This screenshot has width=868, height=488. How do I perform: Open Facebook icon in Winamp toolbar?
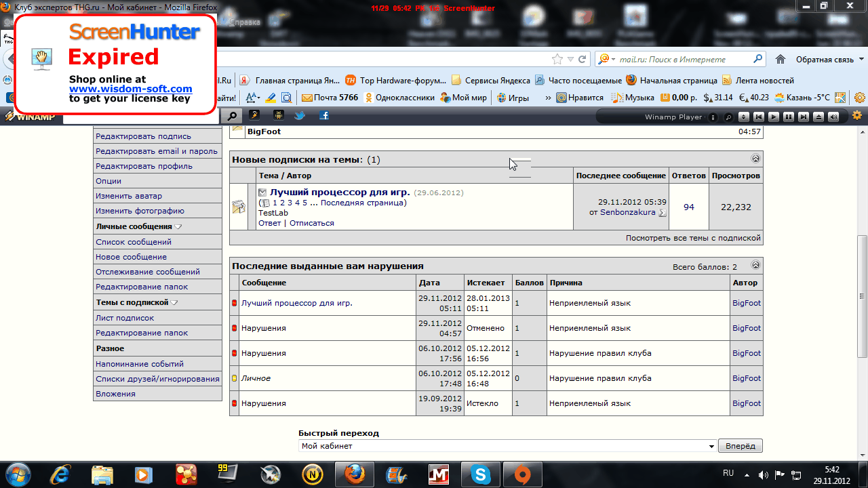click(324, 115)
